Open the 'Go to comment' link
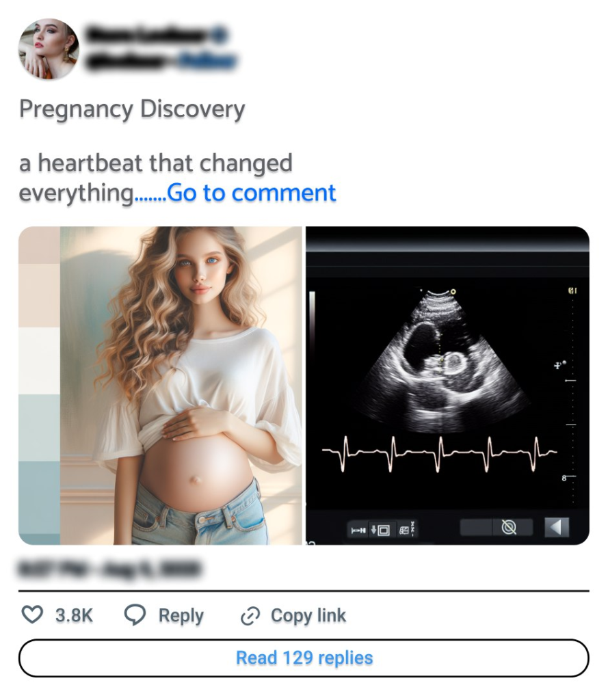This screenshot has width=608, height=700. pos(251,193)
